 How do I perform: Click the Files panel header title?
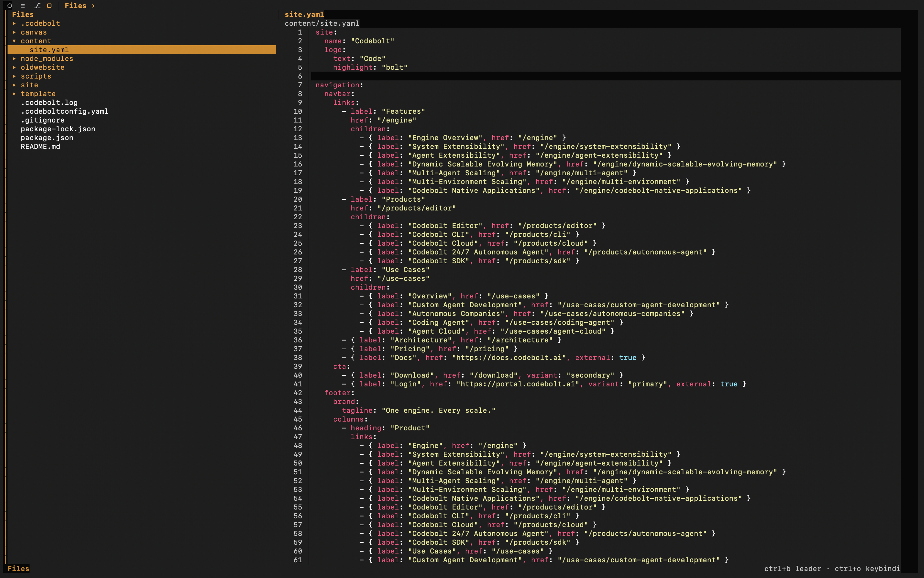click(23, 14)
